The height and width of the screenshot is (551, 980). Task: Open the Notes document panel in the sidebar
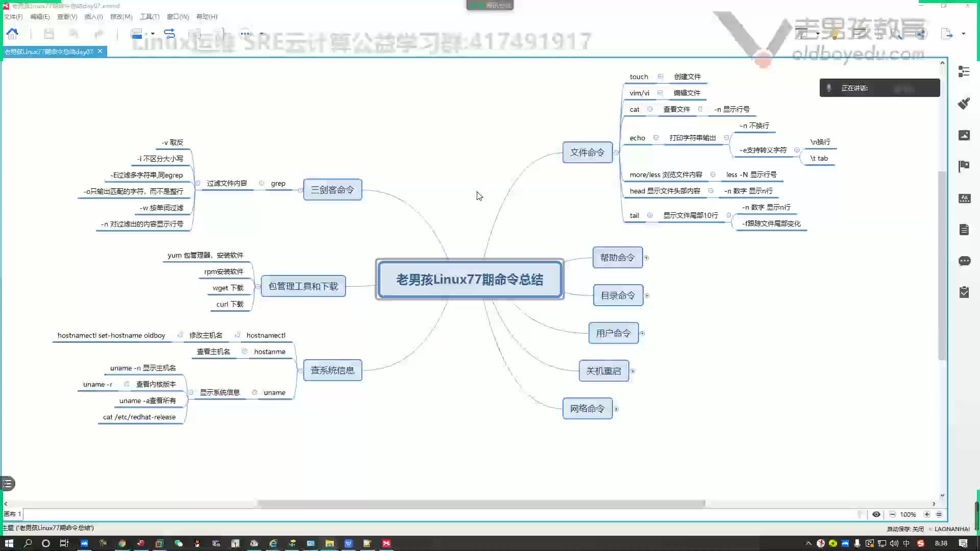point(964,230)
